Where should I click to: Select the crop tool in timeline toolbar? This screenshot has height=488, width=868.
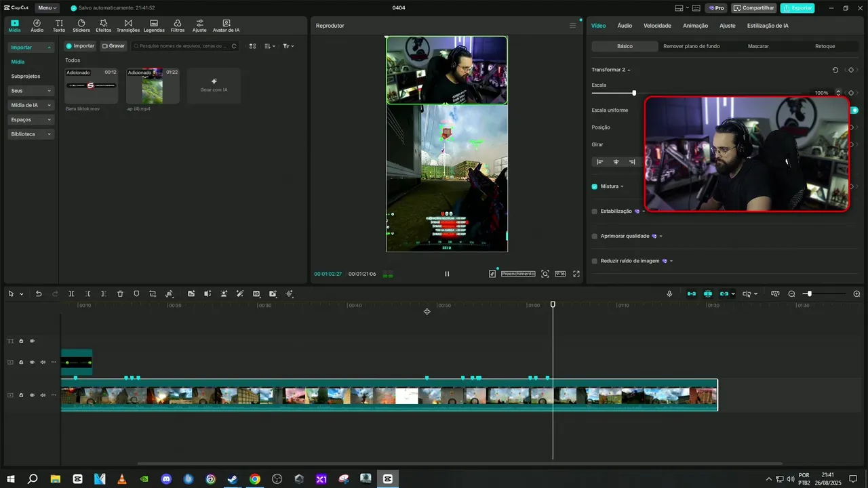(153, 293)
